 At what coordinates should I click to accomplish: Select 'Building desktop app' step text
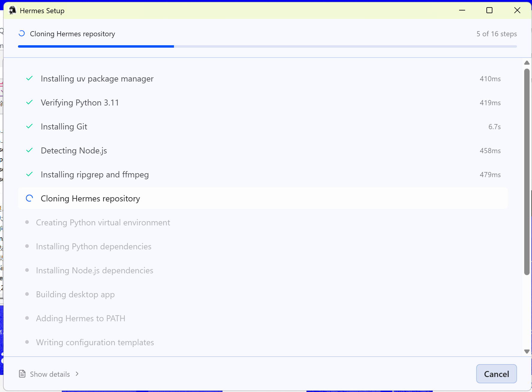coord(75,294)
